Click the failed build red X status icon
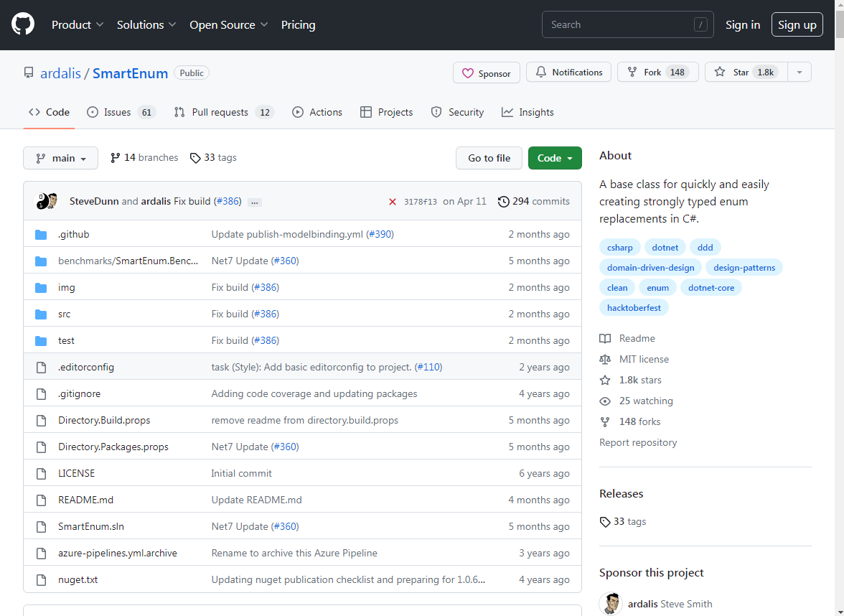The height and width of the screenshot is (616, 844). pyautogui.click(x=393, y=202)
